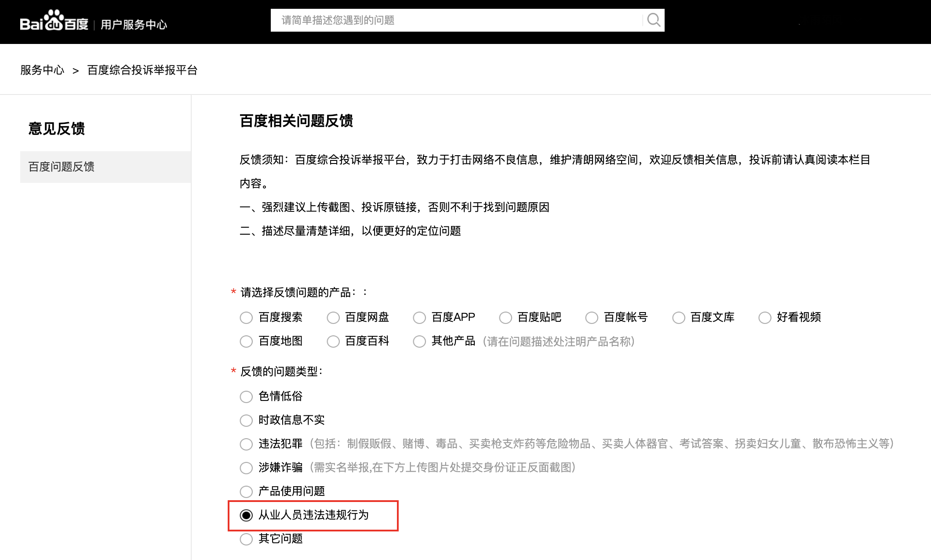Open 百度综合投诉举报平台 breadcrumb

tap(142, 70)
